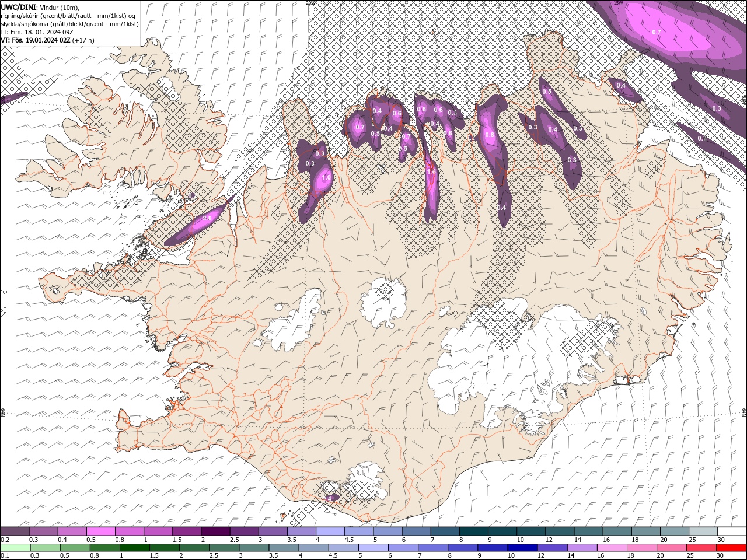The width and height of the screenshot is (747, 560).
Task: Select the 0.2–0.3 swatch on the snow scale
Action: [x=15, y=531]
